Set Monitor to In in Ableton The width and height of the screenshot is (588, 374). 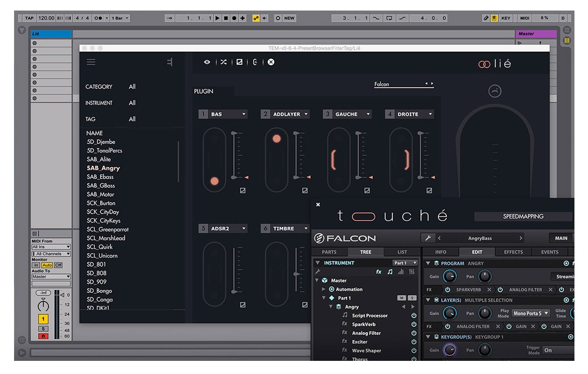(x=36, y=265)
